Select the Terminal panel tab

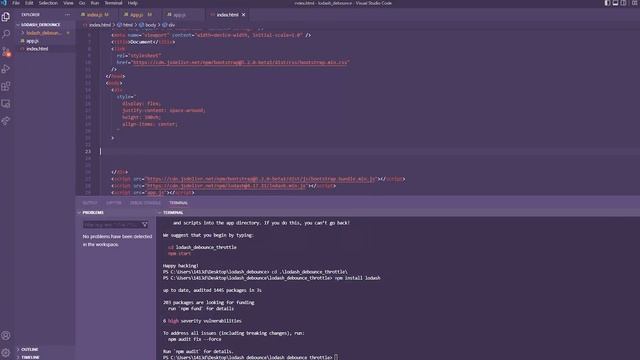(x=178, y=203)
